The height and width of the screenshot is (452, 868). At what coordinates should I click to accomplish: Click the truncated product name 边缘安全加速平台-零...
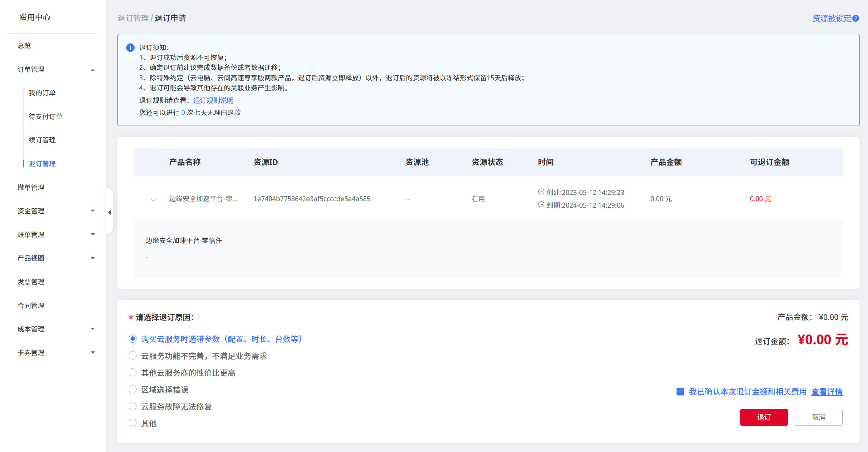(203, 199)
